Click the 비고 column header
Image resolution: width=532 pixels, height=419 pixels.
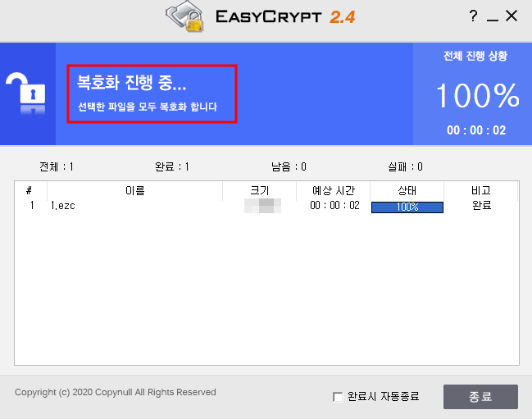click(x=481, y=191)
